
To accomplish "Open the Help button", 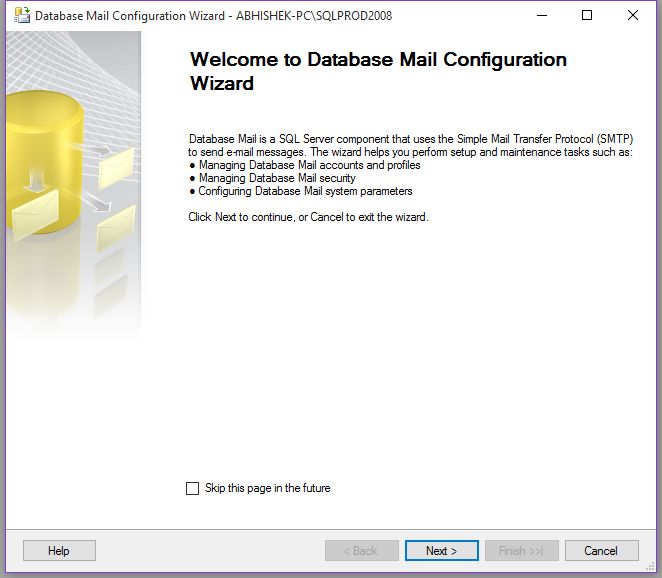I will coord(59,551).
